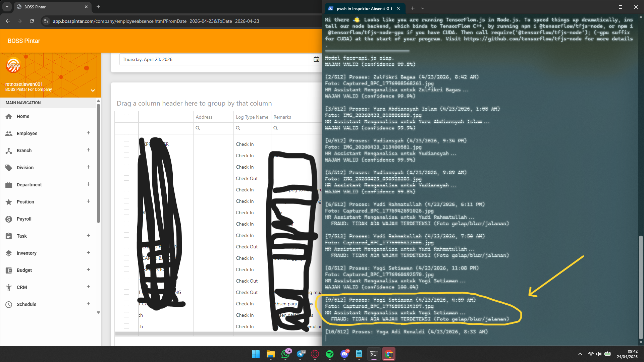Open a new Chrome browser tab
The height and width of the screenshot is (362, 644).
point(98,7)
